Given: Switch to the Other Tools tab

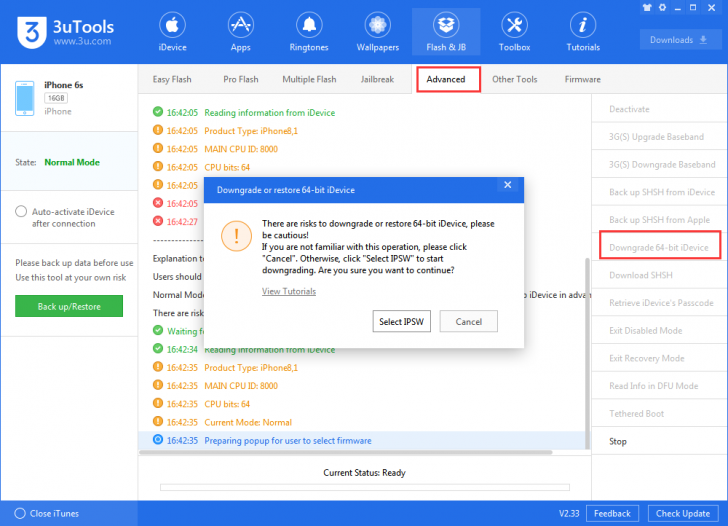Looking at the screenshot, I should coord(514,79).
